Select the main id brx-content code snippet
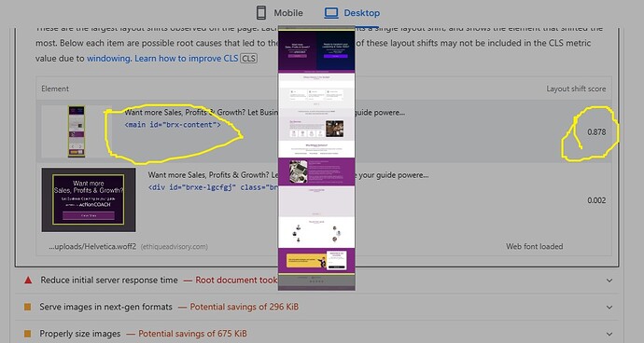Viewport: 644px width, 343px height. click(173, 125)
